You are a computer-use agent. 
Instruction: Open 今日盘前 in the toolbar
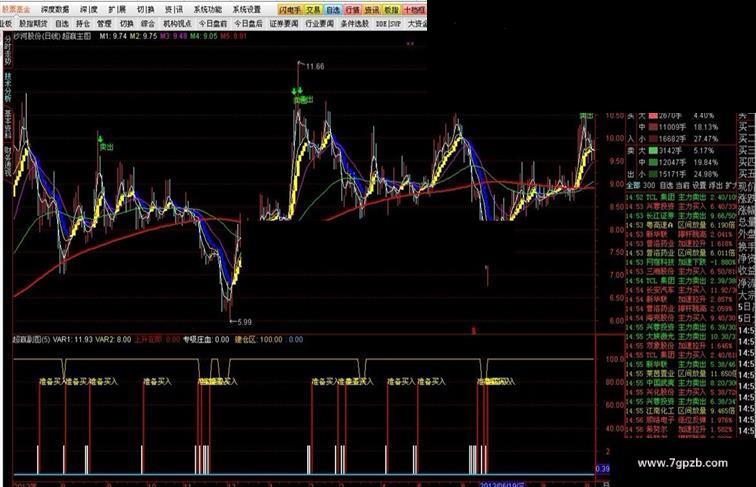(x=213, y=23)
